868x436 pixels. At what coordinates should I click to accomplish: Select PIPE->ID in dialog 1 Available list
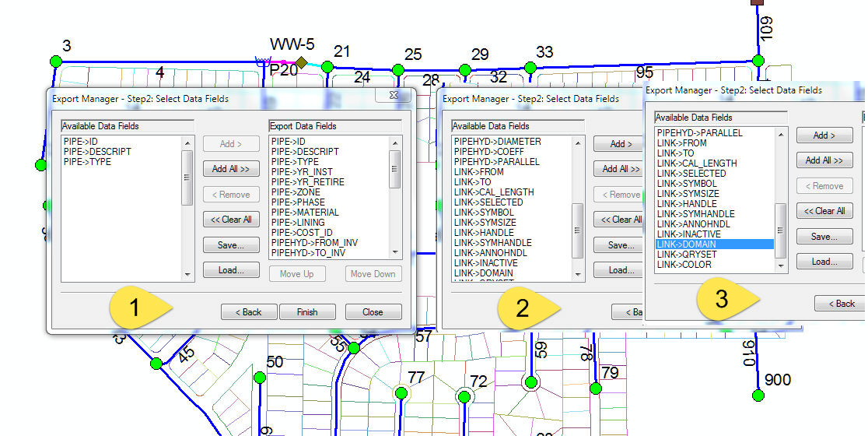tap(81, 141)
